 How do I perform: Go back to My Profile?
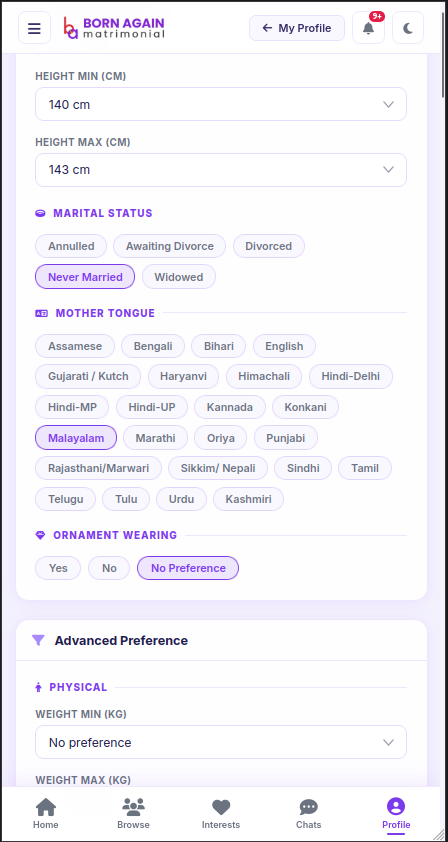pos(297,28)
